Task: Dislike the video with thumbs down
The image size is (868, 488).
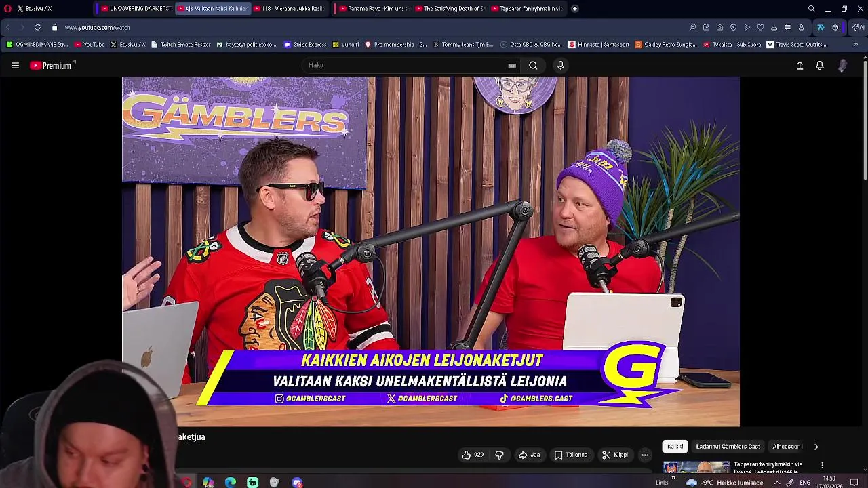Action: [499, 455]
